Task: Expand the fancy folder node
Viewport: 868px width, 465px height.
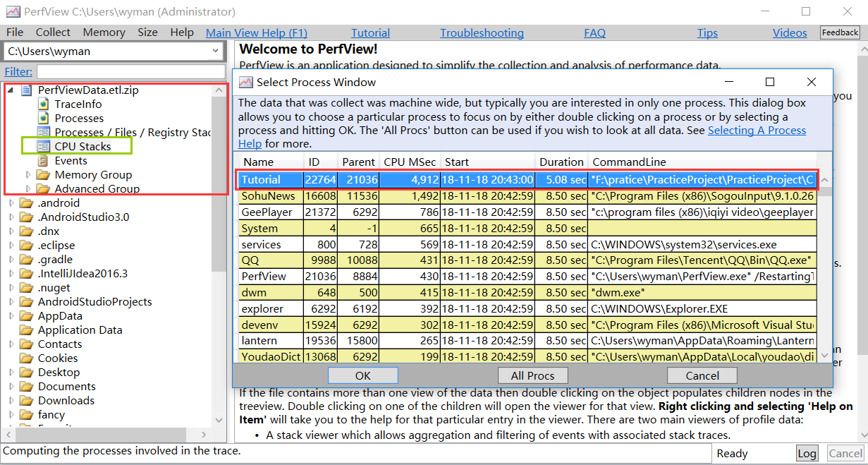Action: click(x=11, y=415)
